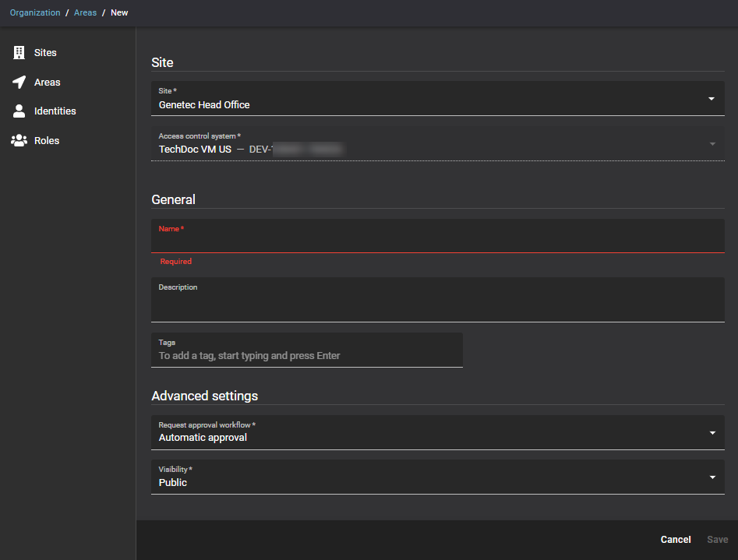
Task: Click the Access control system dropdown arrow
Action: pyautogui.click(x=711, y=144)
